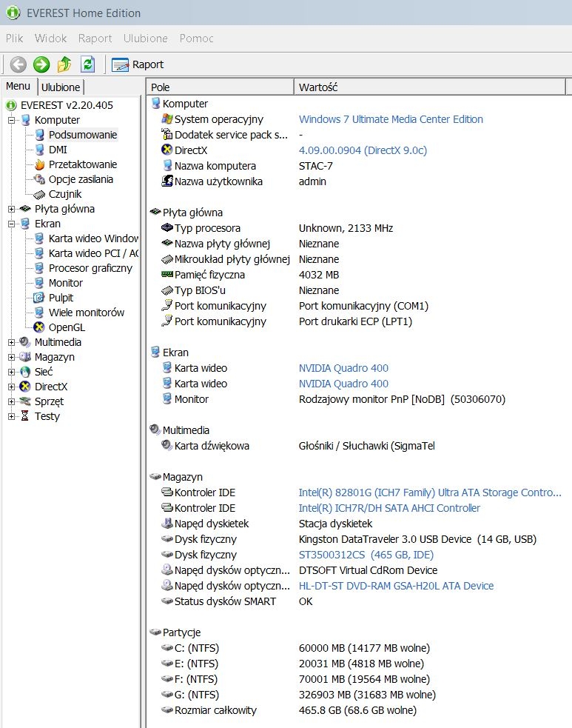Expand the Sieć tree node
The image size is (572, 728).
click(12, 373)
